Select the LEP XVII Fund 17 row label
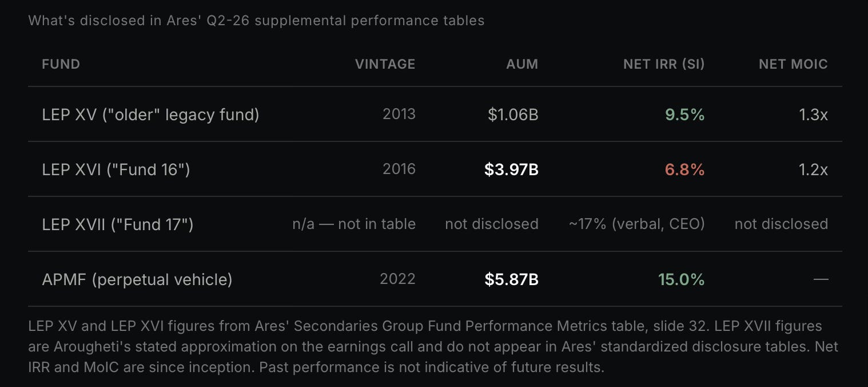 point(118,224)
